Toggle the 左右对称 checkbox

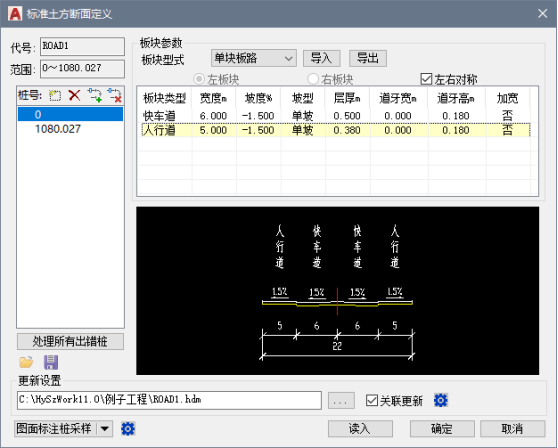pyautogui.click(x=426, y=79)
